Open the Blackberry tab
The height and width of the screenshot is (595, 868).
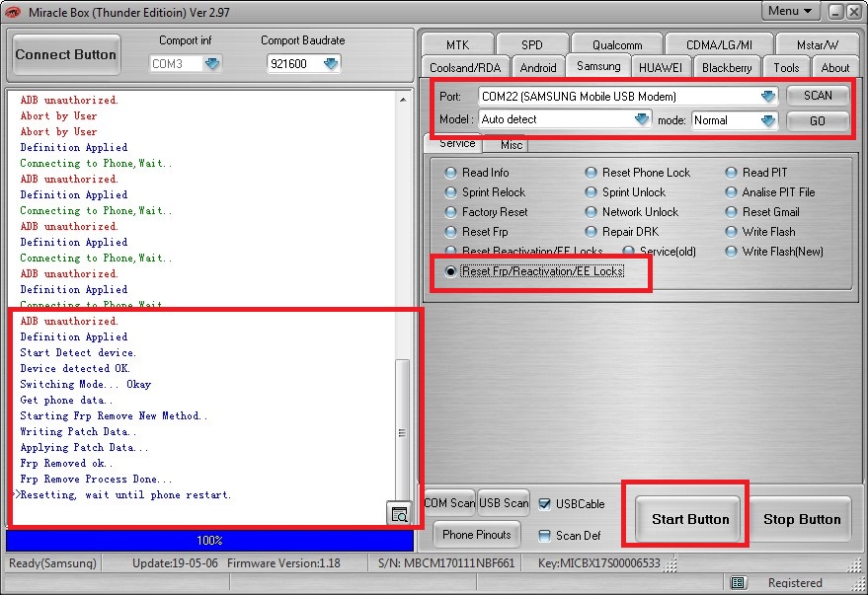(727, 67)
